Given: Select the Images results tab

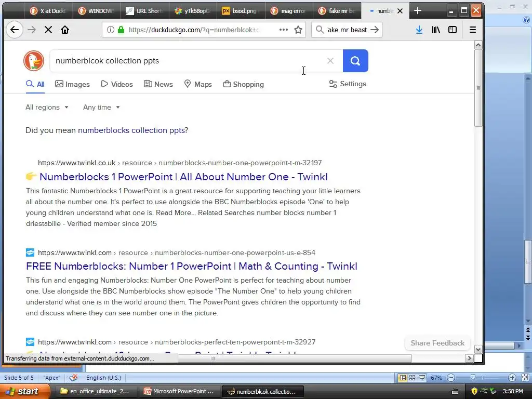Looking at the screenshot, I should [x=72, y=84].
